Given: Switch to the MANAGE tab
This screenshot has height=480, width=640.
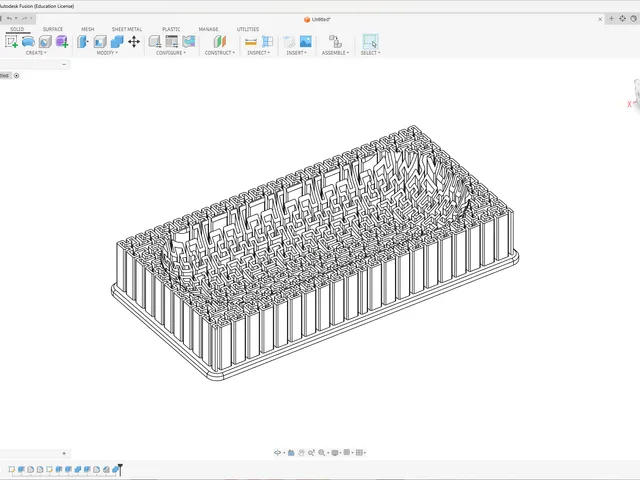Looking at the screenshot, I should point(208,29).
